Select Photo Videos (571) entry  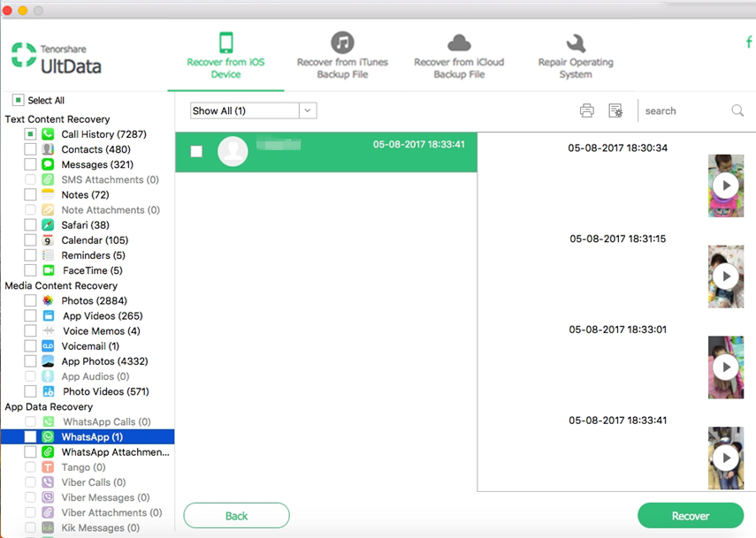[x=105, y=391]
